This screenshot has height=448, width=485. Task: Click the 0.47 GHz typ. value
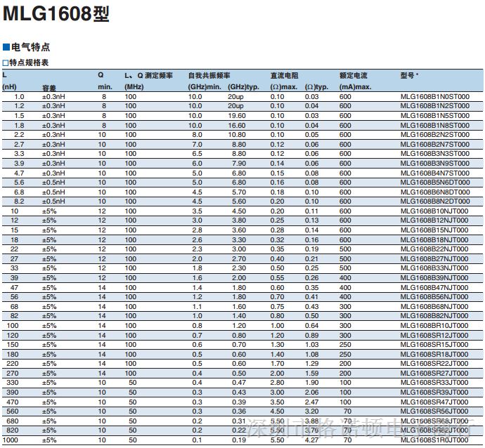[239, 383]
